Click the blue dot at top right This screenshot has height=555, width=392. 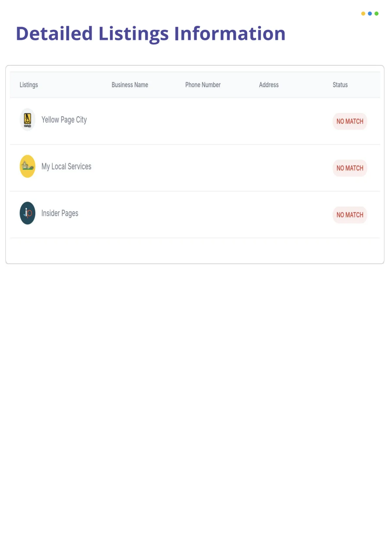pos(370,13)
